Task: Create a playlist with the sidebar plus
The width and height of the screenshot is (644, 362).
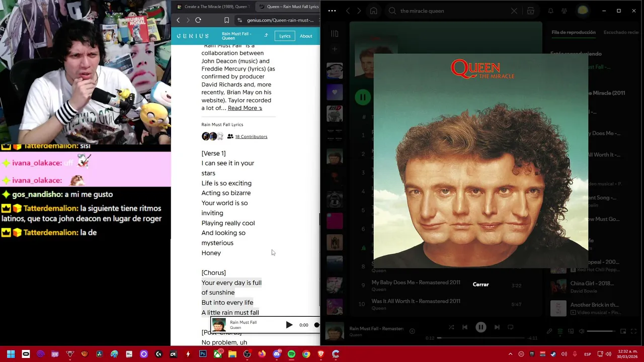Action: tap(335, 49)
